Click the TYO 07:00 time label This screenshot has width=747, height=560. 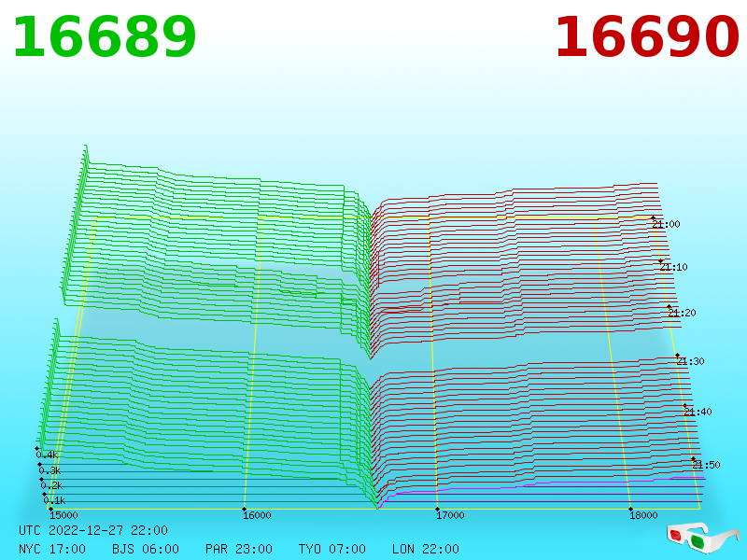[332, 549]
